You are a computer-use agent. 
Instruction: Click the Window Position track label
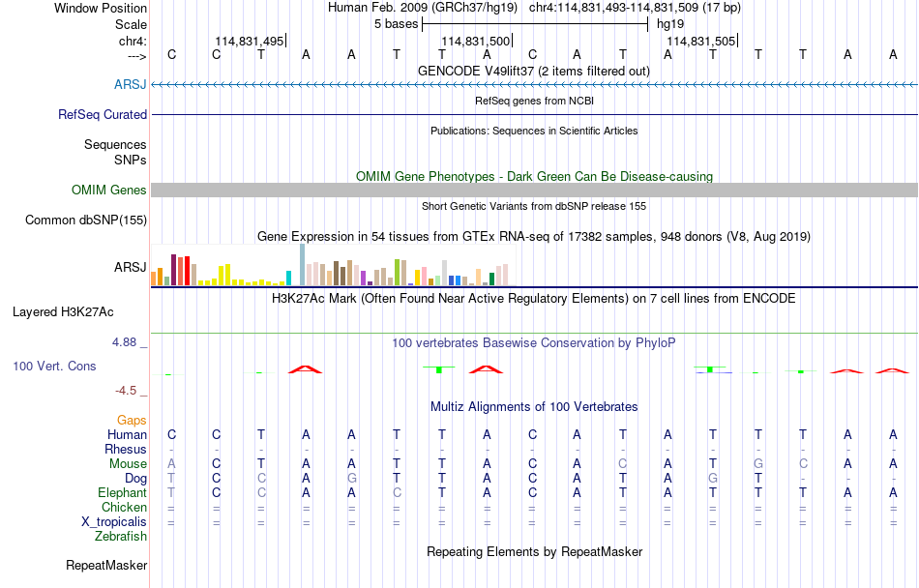(x=101, y=8)
